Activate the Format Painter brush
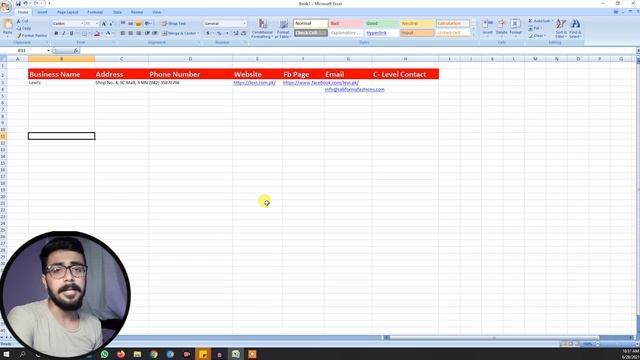Screen dimensions: 640x360 pyautogui.click(x=32, y=36)
